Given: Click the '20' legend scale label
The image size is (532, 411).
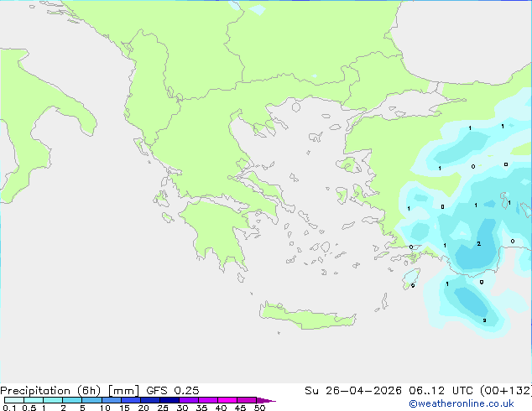Looking at the screenshot, I should tap(143, 408).
